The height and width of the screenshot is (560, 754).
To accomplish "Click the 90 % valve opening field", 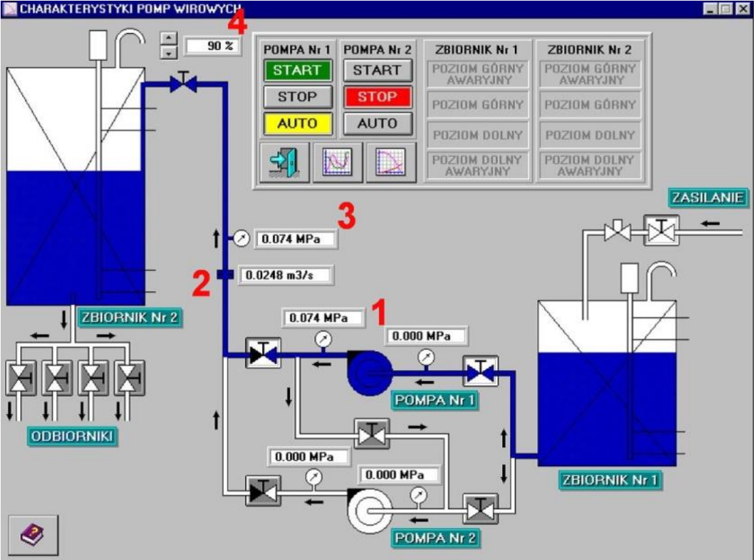I will [213, 46].
